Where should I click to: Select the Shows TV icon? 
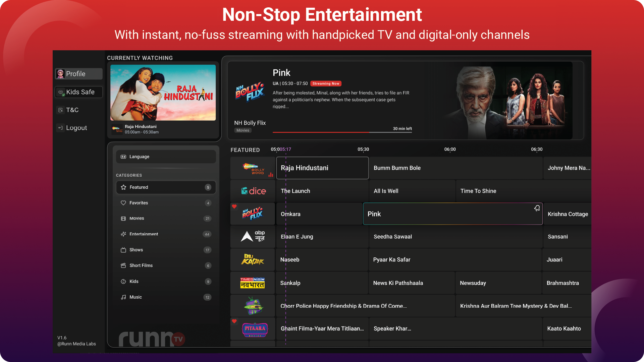click(x=123, y=250)
